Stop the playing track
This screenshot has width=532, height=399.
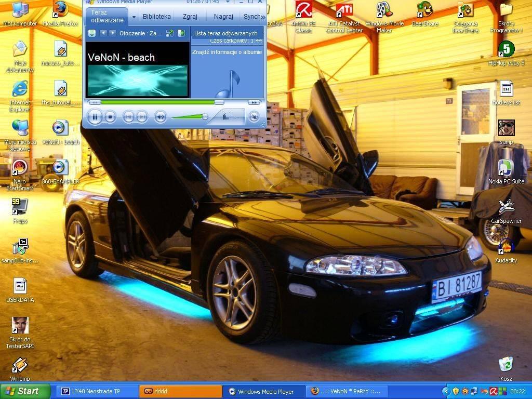click(110, 117)
